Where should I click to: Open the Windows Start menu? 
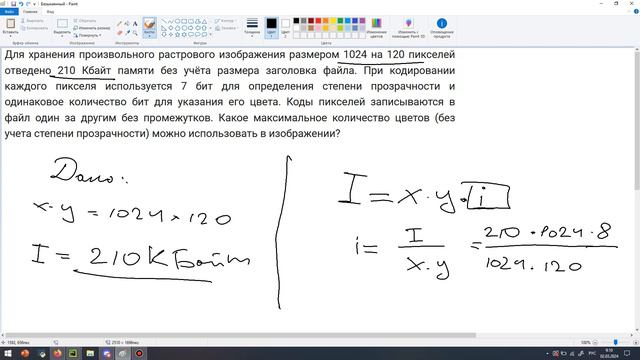8,353
